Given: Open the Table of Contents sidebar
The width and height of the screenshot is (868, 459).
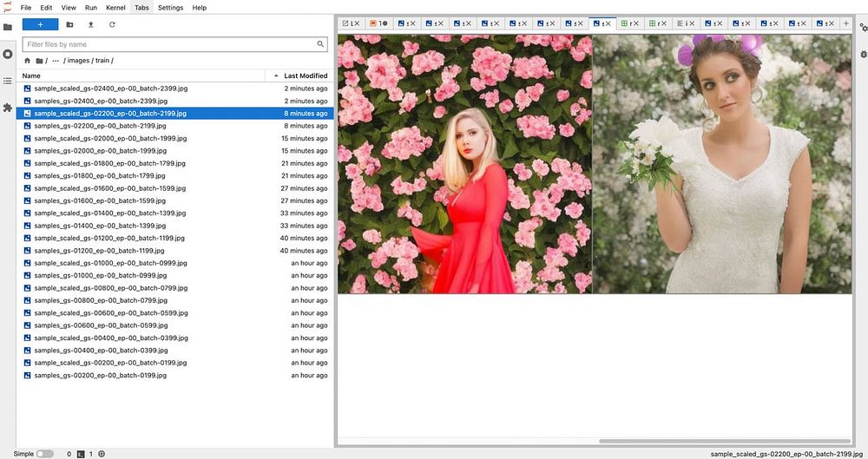Looking at the screenshot, I should (x=8, y=81).
